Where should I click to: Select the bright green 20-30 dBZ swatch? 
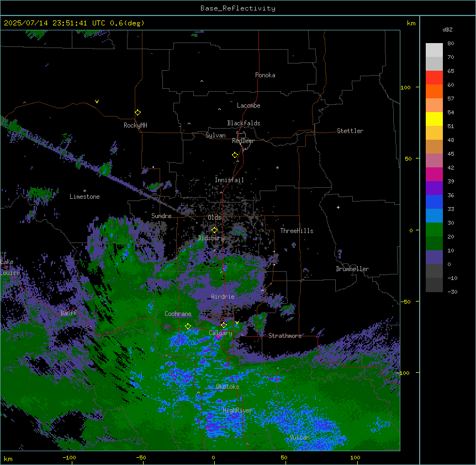click(434, 230)
